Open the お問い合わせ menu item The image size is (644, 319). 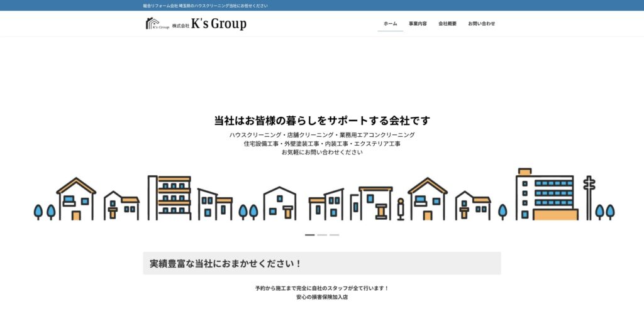pos(481,24)
